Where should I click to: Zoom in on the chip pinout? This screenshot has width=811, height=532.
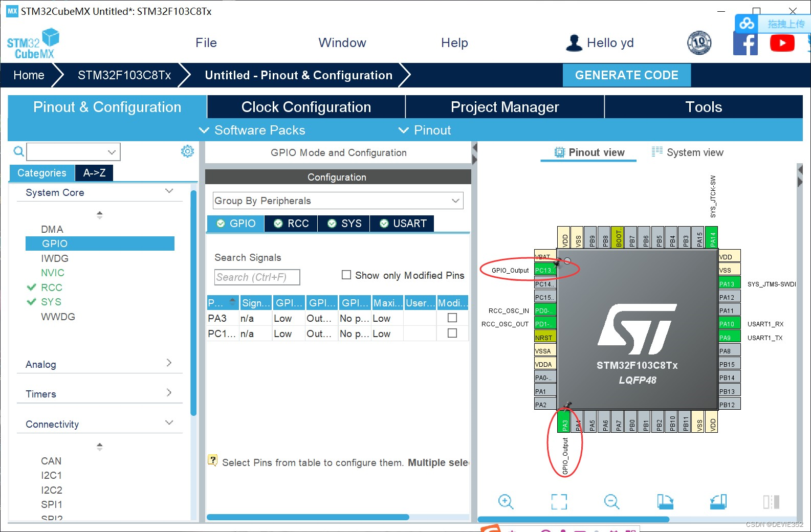tap(506, 502)
